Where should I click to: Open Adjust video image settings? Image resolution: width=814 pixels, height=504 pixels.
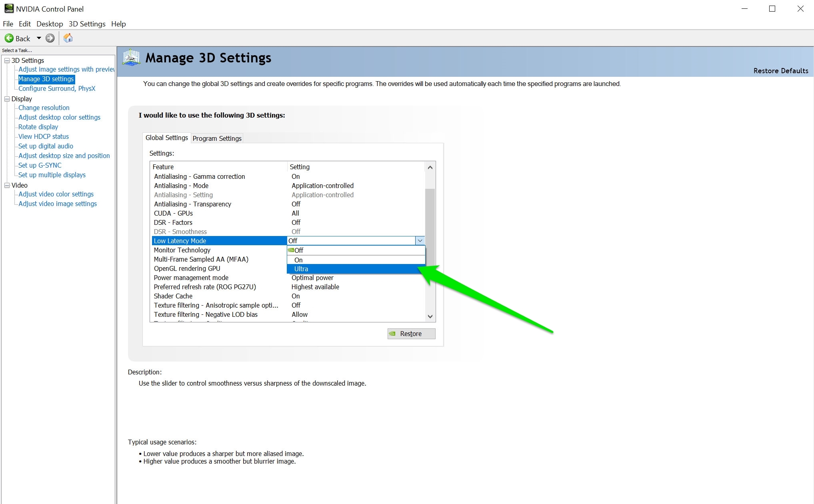[58, 204]
